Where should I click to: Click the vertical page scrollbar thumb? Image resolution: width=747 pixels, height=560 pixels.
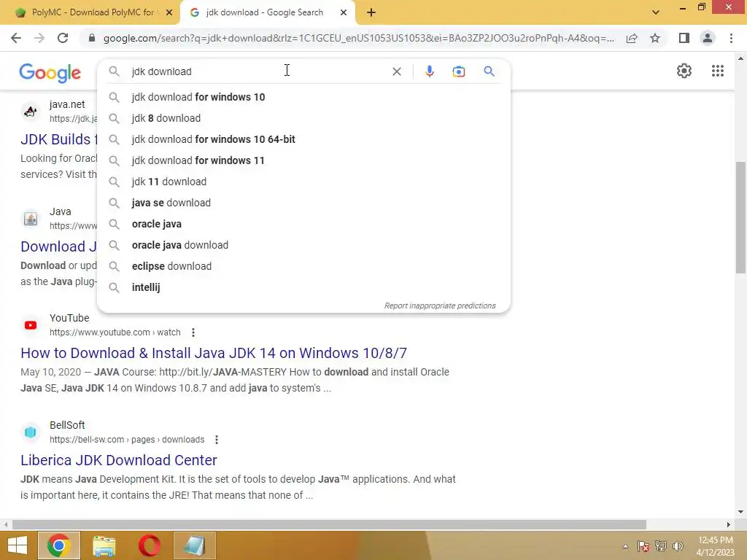pyautogui.click(x=740, y=217)
